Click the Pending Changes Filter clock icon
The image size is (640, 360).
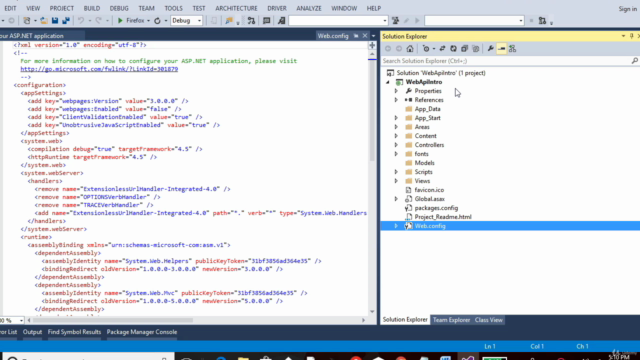point(426,49)
